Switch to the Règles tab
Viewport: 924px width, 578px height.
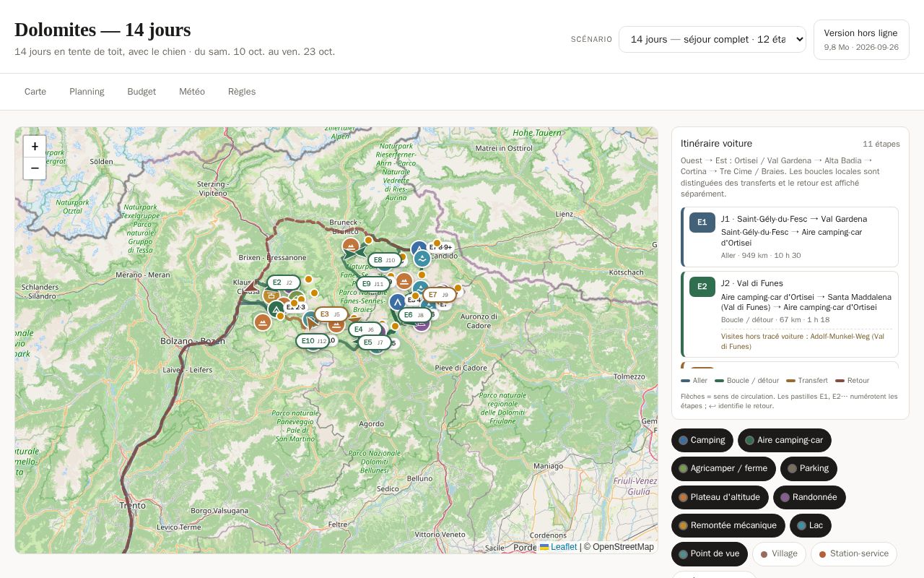[242, 92]
